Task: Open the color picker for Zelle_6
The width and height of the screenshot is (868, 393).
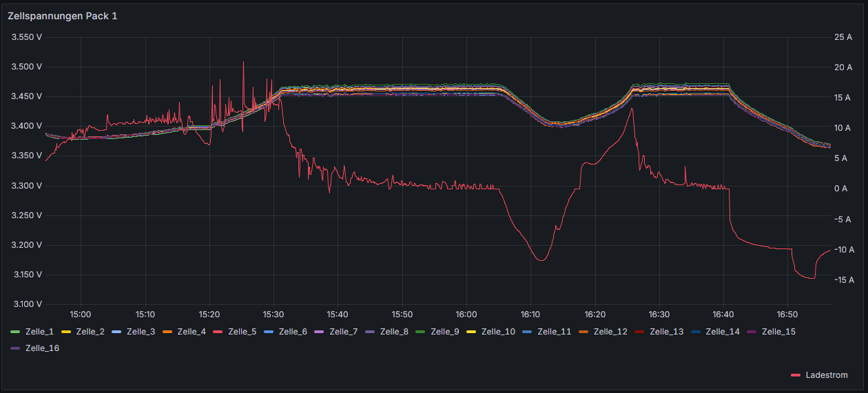Action: [269, 332]
